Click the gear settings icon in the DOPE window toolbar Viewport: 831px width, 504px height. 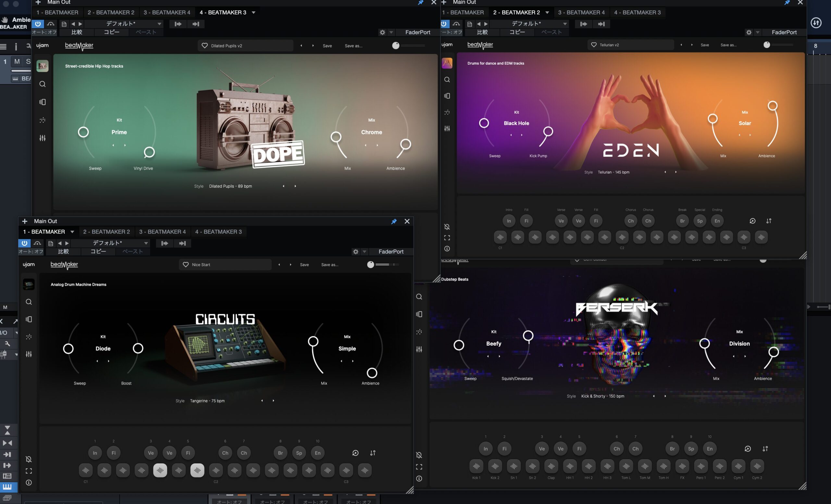[382, 32]
